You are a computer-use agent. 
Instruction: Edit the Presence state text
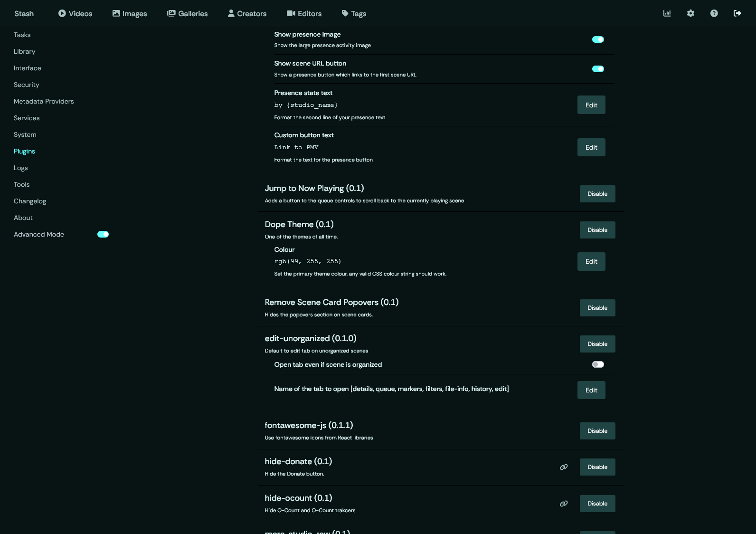[x=591, y=105]
